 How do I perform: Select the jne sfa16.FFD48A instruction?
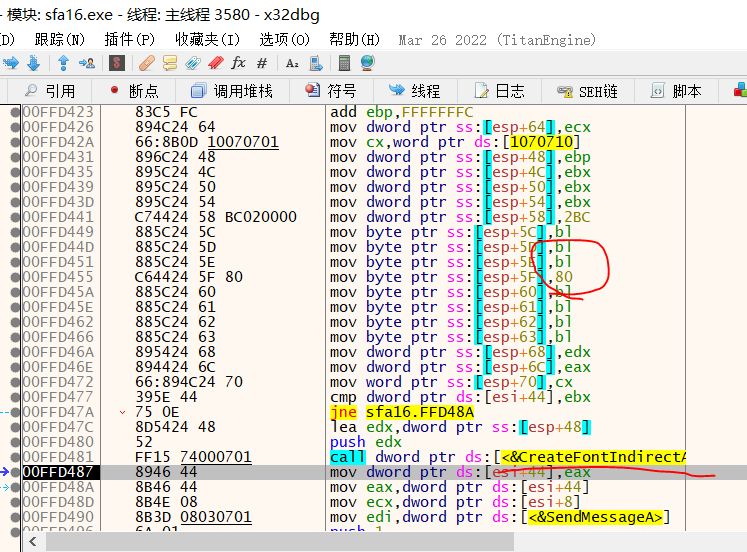click(x=398, y=412)
